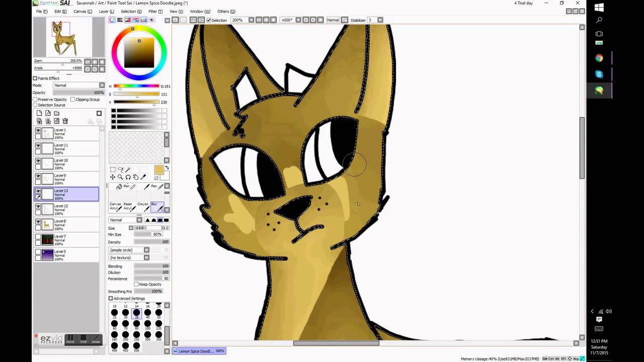The width and height of the screenshot is (644, 362).
Task: Click the ezvid PAUSE button
Action: (70, 339)
